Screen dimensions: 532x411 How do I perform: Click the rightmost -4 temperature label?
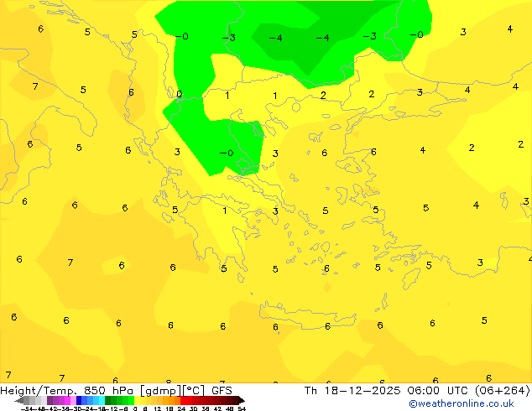point(322,37)
